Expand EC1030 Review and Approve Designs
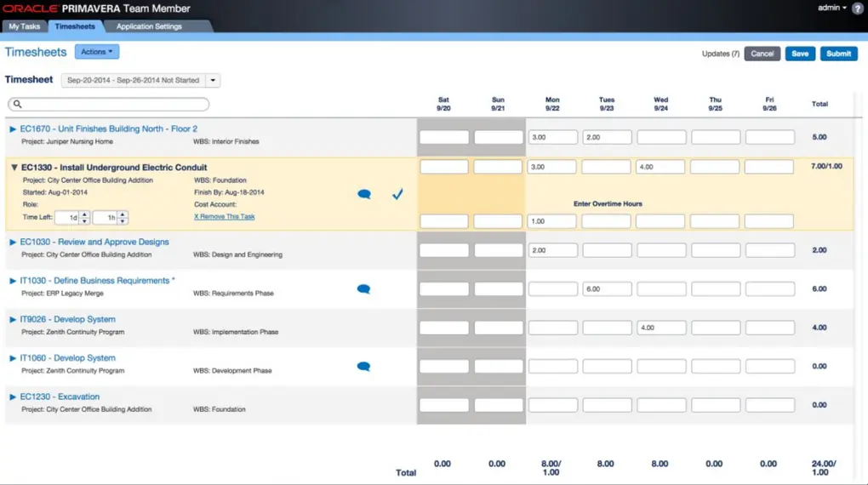 point(13,242)
